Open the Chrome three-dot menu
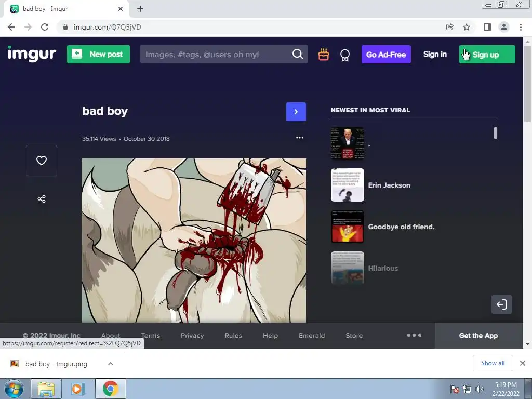532x399 pixels. tap(521, 27)
